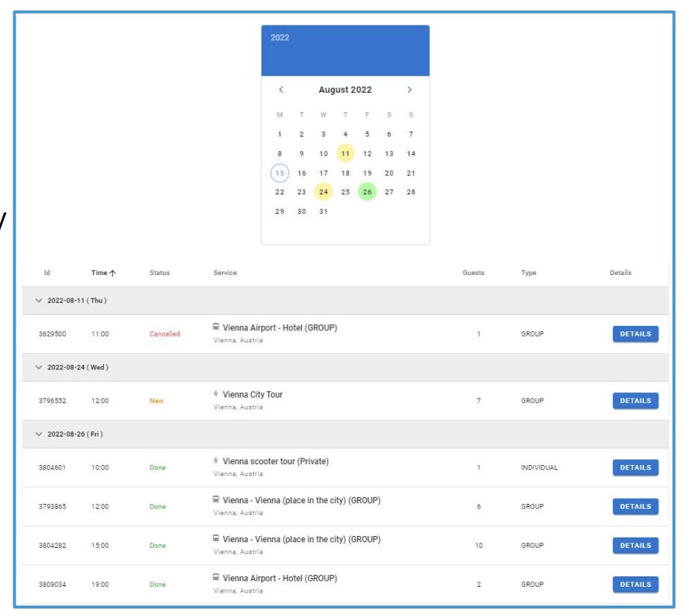Collapse the 2022-08-11 (Thu) group
This screenshot has height=616, width=689.
pos(39,301)
